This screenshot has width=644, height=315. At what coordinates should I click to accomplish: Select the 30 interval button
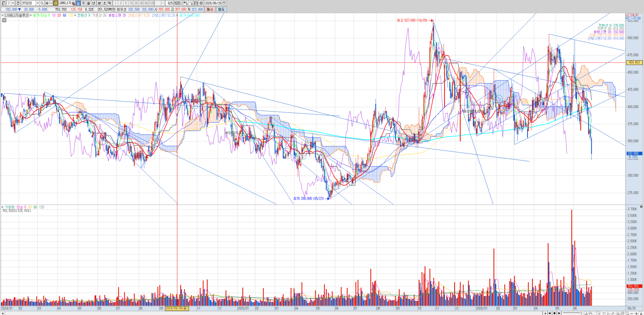point(141,3)
